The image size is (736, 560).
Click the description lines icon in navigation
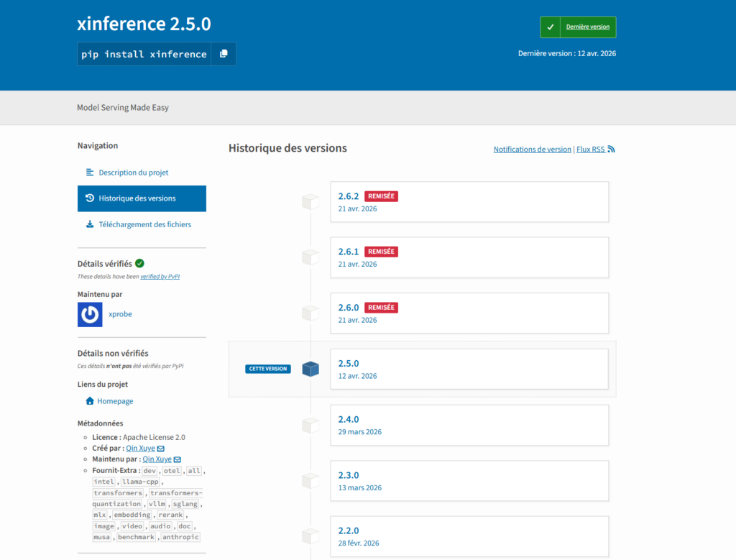90,173
